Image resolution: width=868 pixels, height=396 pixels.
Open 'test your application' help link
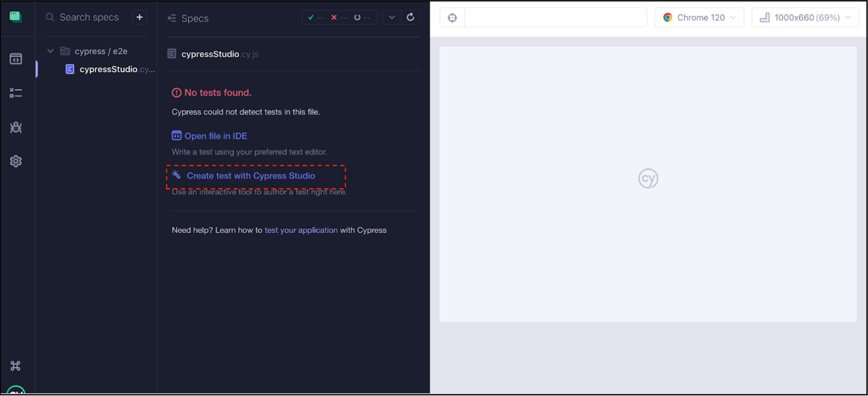pyautogui.click(x=301, y=230)
